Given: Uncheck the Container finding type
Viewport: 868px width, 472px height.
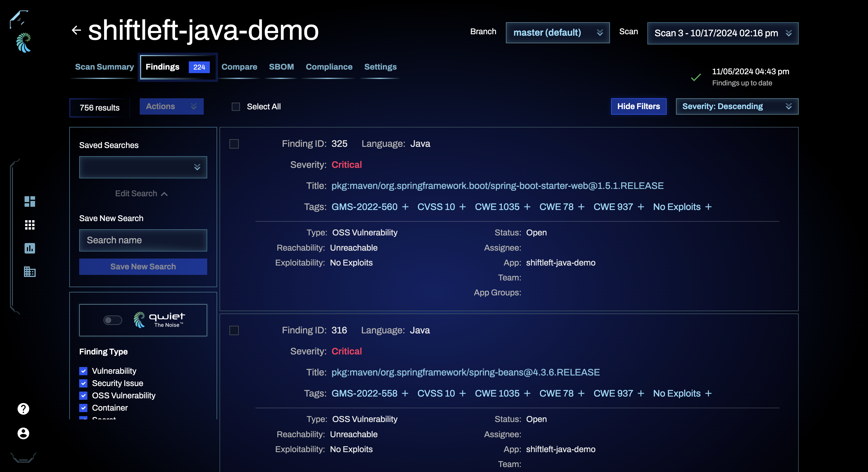Looking at the screenshot, I should click(x=83, y=408).
